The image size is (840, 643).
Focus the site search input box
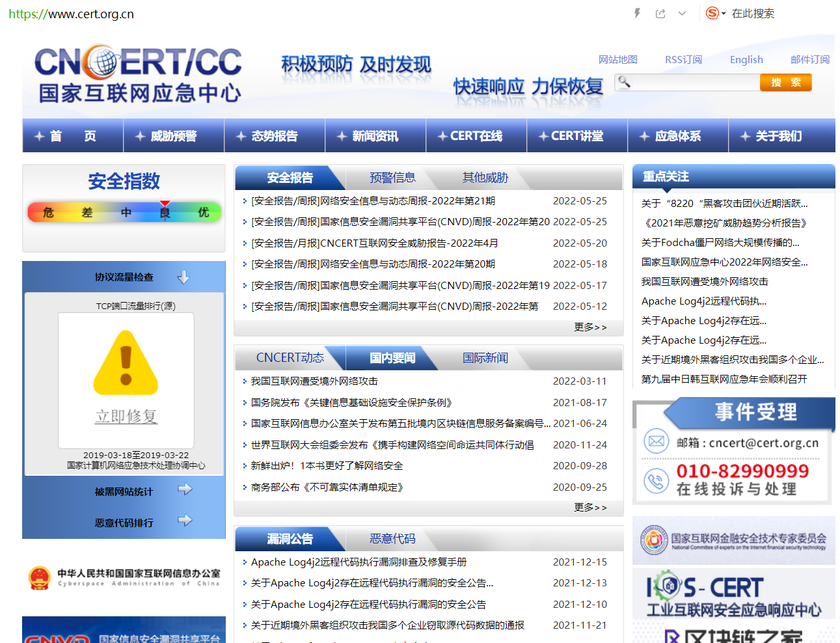click(695, 82)
